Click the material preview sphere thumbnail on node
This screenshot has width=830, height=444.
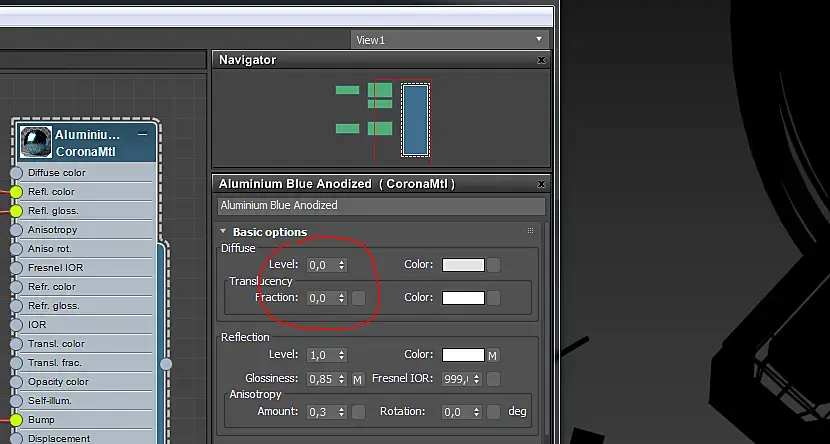coord(36,142)
